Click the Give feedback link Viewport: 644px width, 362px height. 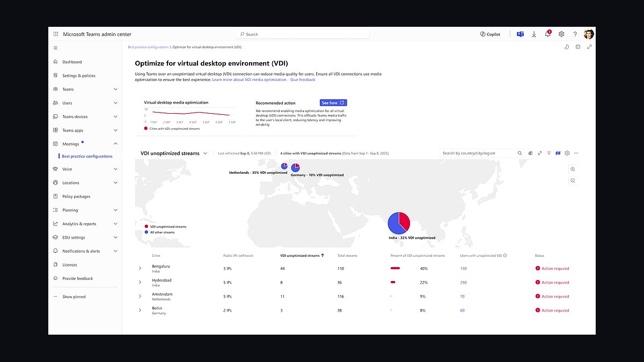(303, 79)
